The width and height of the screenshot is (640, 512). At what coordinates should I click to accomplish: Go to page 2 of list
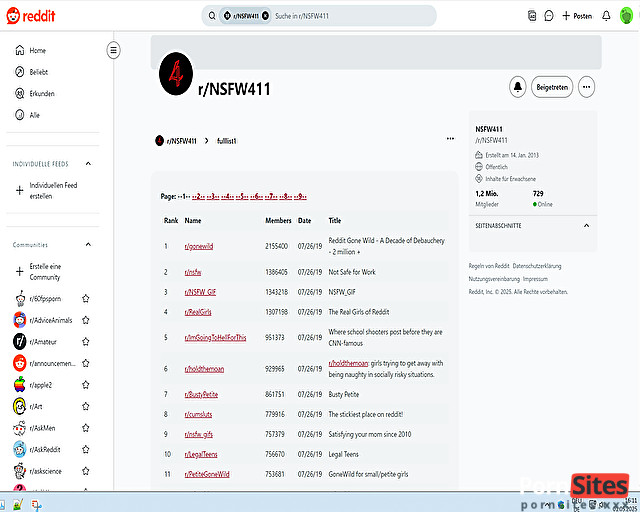point(198,196)
